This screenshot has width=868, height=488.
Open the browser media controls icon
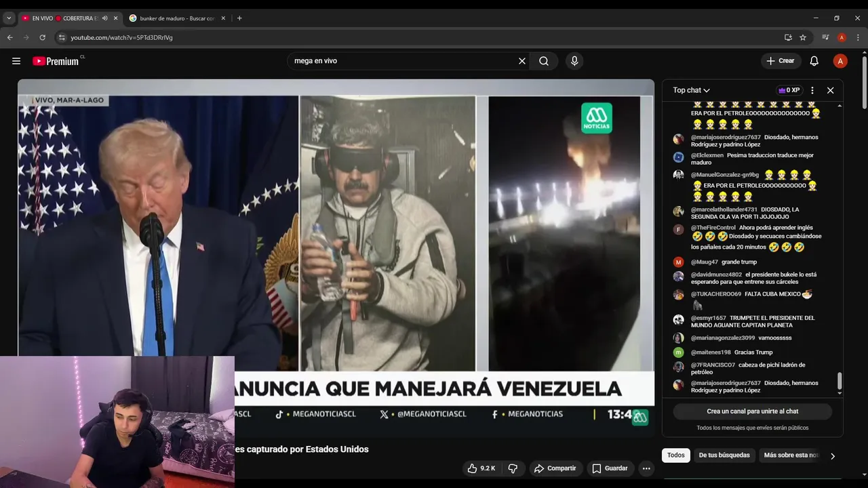click(x=825, y=37)
